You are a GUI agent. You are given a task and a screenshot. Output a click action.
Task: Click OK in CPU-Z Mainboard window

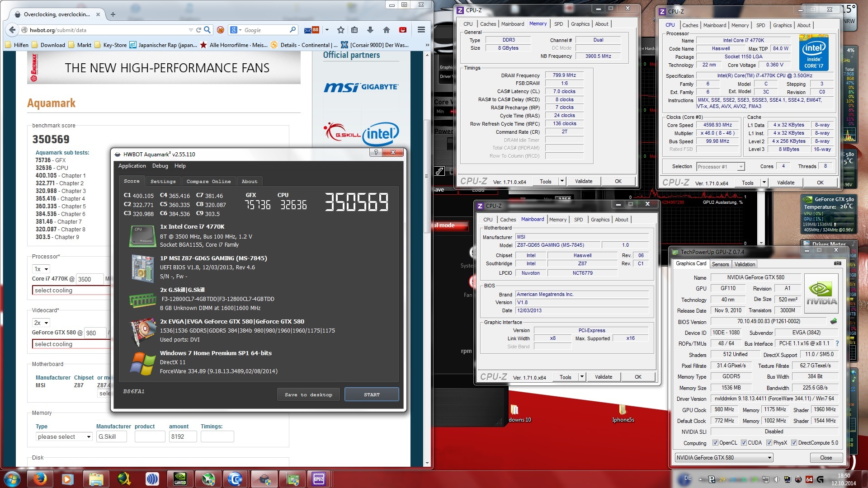pyautogui.click(x=638, y=377)
